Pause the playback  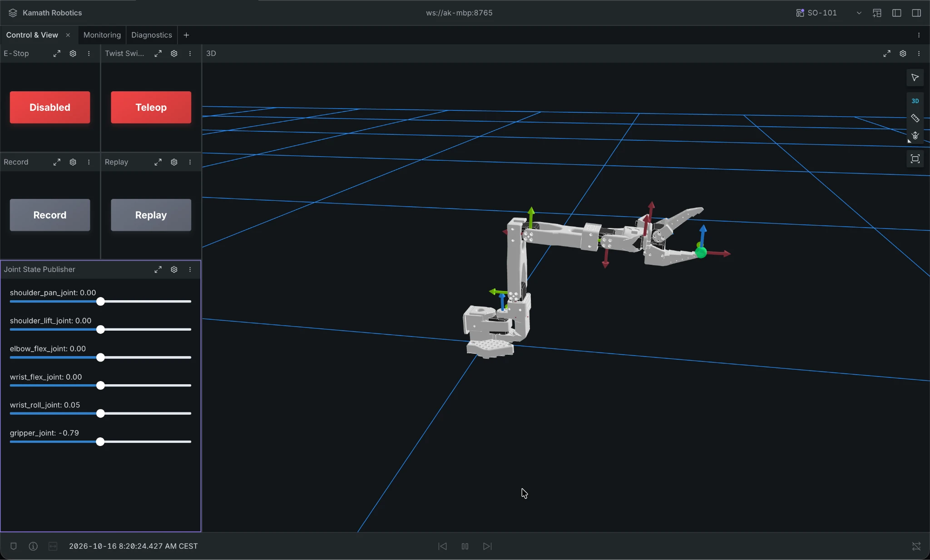tap(465, 546)
